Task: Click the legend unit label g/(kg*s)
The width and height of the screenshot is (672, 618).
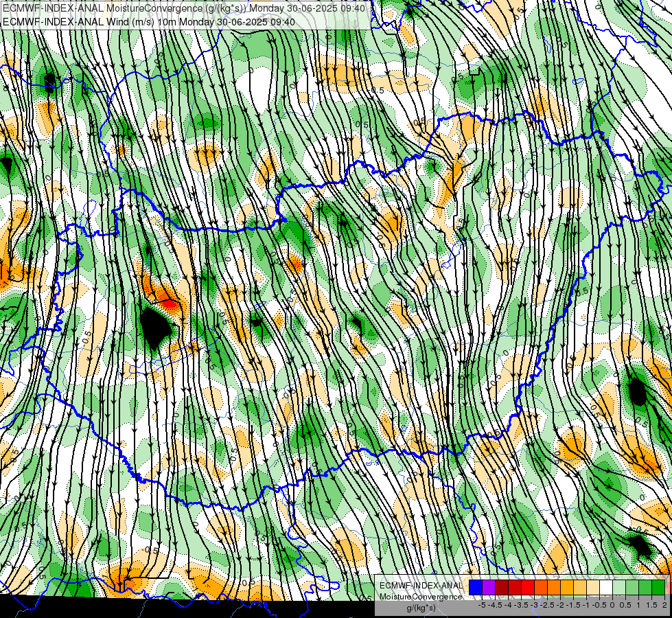Action: click(x=421, y=608)
